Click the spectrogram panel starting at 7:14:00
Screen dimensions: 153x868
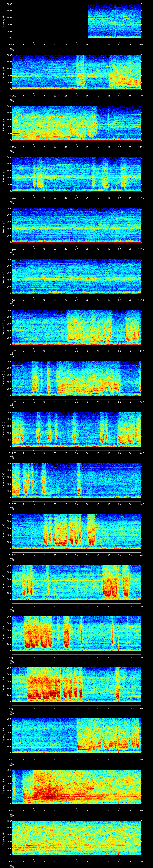[x=76, y=276]
